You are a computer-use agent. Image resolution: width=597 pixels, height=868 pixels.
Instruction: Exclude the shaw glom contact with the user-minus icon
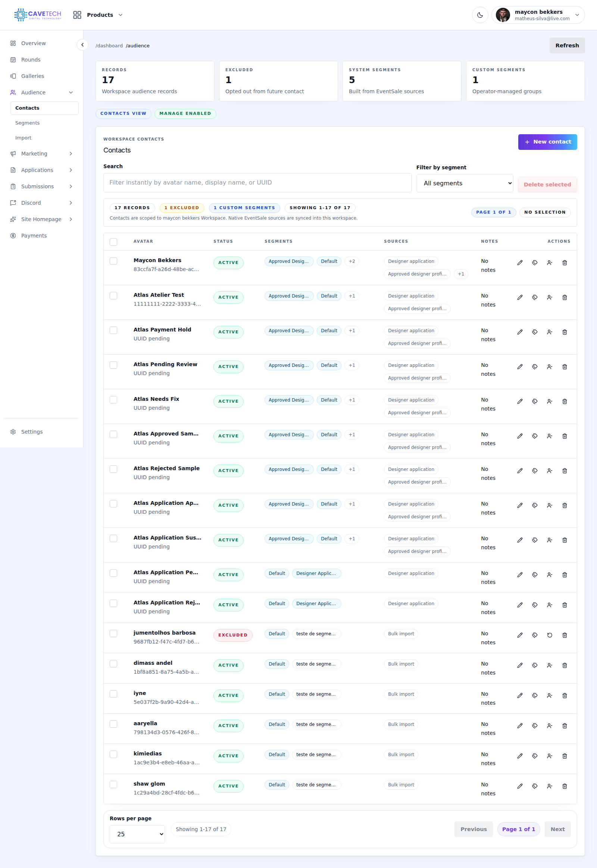tap(550, 786)
